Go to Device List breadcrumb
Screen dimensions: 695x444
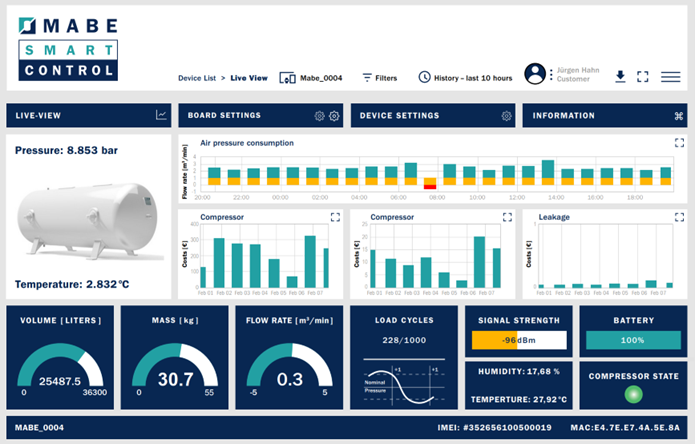coord(198,77)
